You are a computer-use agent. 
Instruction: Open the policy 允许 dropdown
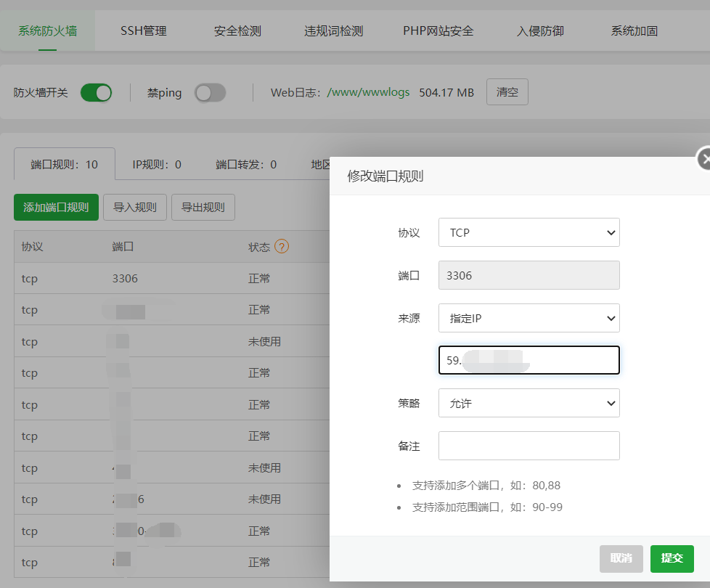529,403
